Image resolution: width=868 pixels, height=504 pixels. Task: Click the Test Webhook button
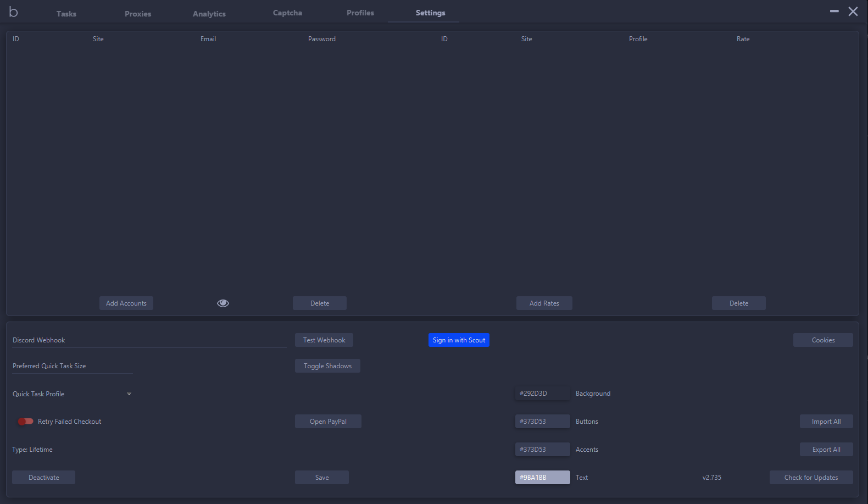pyautogui.click(x=324, y=340)
